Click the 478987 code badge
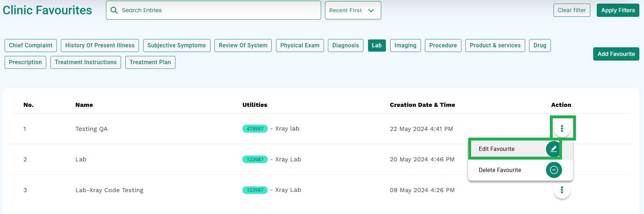The image size is (644, 214). pyautogui.click(x=255, y=129)
